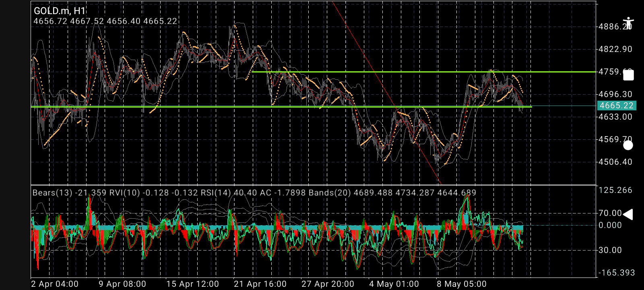This screenshot has width=644, height=290.
Task: Tap the 0.000 indicator level label
Action: coord(610,225)
